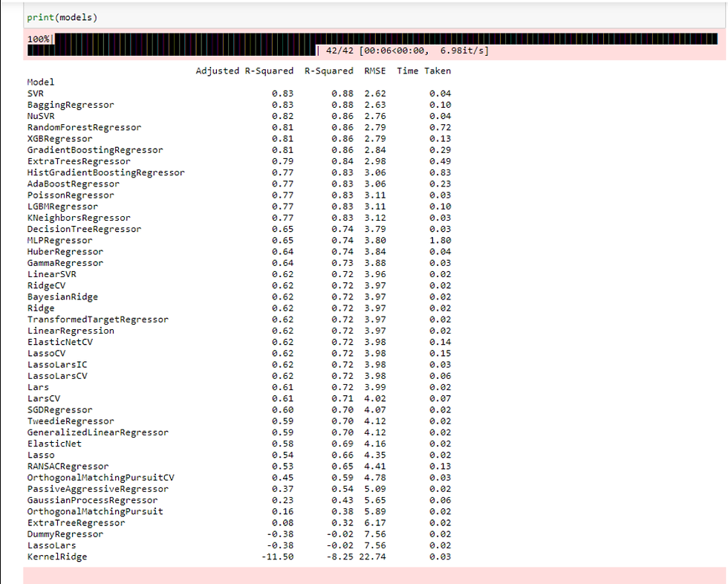
Task: Select the ExtraTreeRegressor row name
Action: (x=76, y=523)
